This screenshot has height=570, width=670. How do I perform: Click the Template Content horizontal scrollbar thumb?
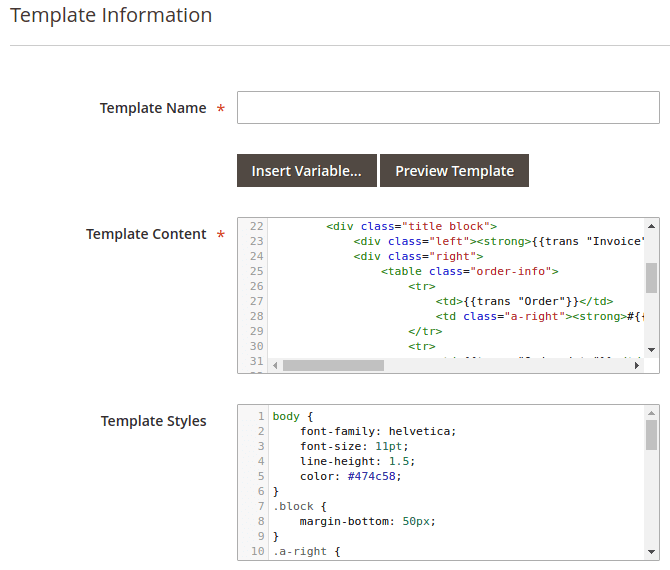pos(333,365)
